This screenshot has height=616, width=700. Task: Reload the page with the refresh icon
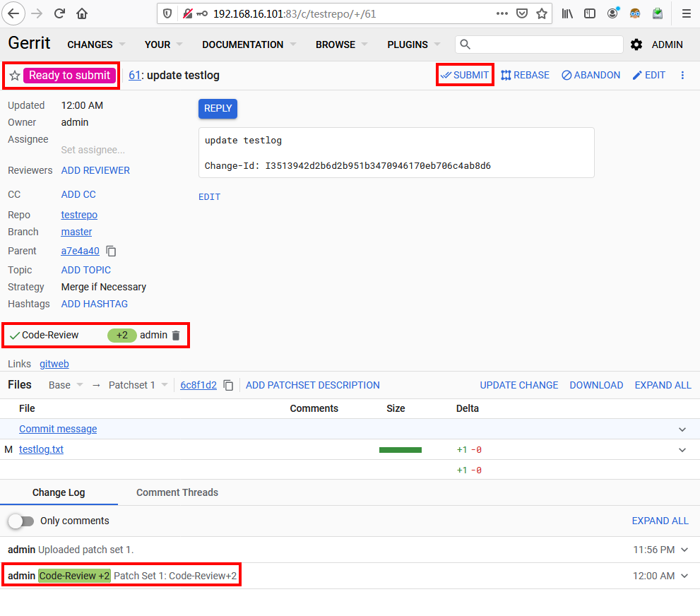click(59, 13)
